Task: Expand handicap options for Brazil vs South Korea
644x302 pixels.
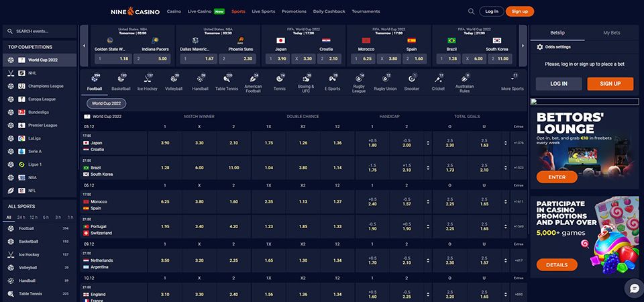Action: pyautogui.click(x=428, y=168)
